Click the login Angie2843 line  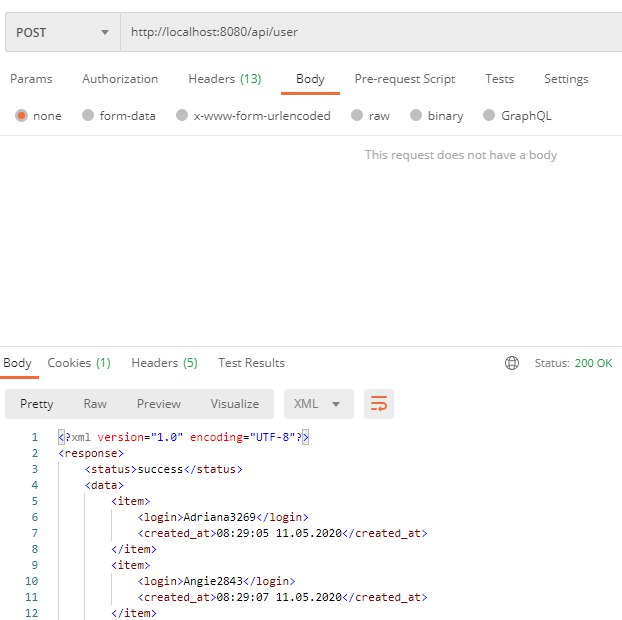click(x=217, y=581)
